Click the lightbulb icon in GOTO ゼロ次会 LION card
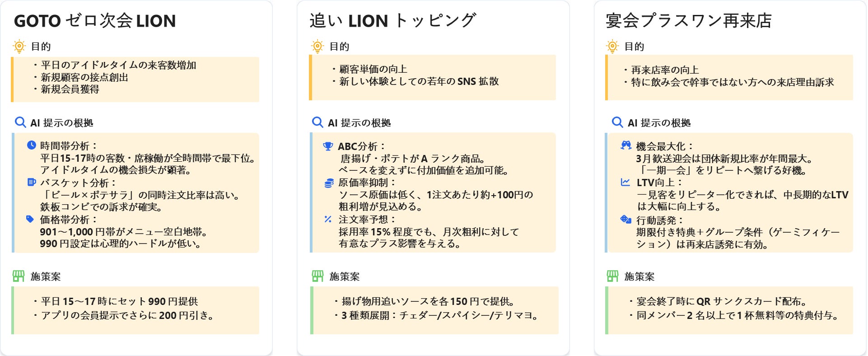The height and width of the screenshot is (356, 868). tap(19, 46)
